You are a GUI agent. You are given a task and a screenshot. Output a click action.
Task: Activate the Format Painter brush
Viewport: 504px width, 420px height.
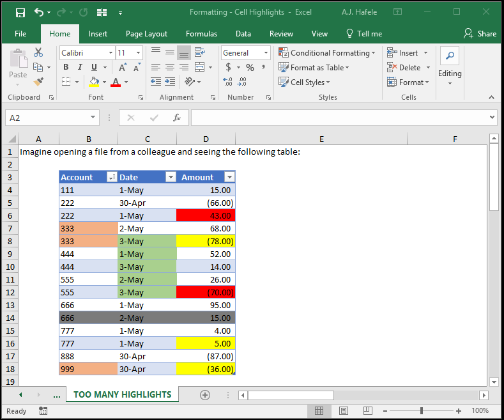(38, 82)
